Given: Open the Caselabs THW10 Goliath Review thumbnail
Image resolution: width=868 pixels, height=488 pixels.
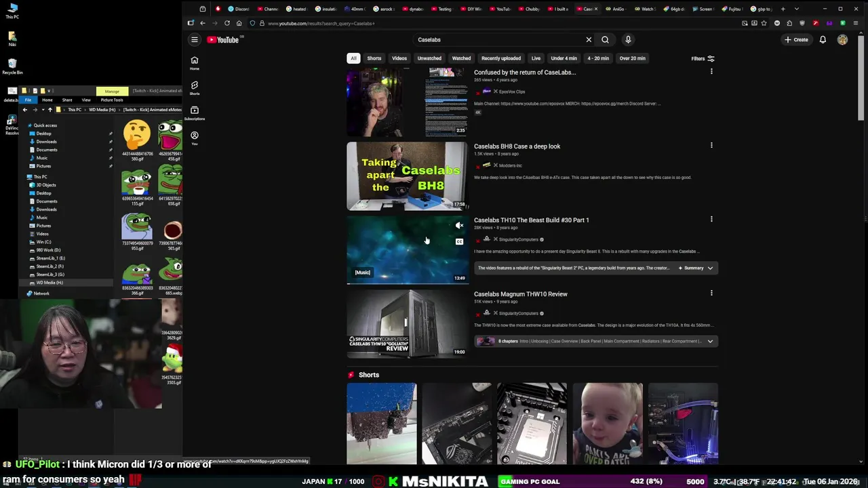Looking at the screenshot, I should (x=407, y=324).
